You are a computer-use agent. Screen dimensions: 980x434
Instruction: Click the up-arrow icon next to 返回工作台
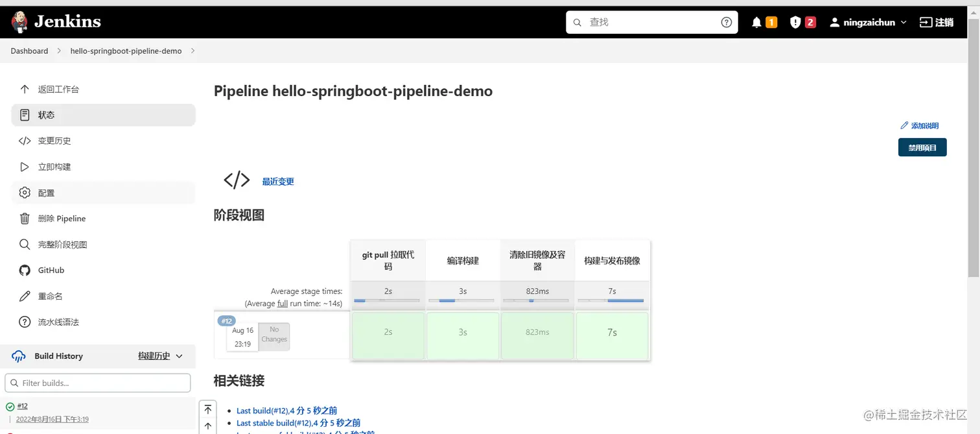pos(25,89)
